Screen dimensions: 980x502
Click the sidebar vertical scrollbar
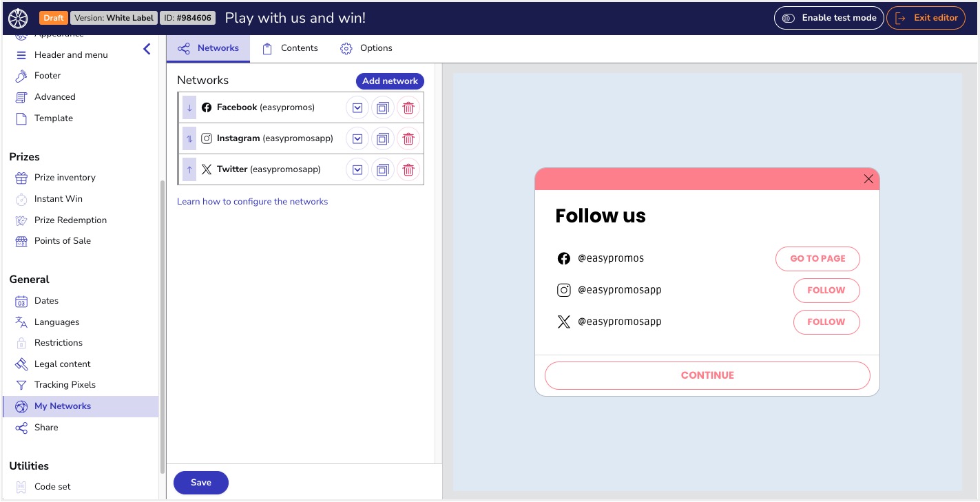[x=163, y=327]
